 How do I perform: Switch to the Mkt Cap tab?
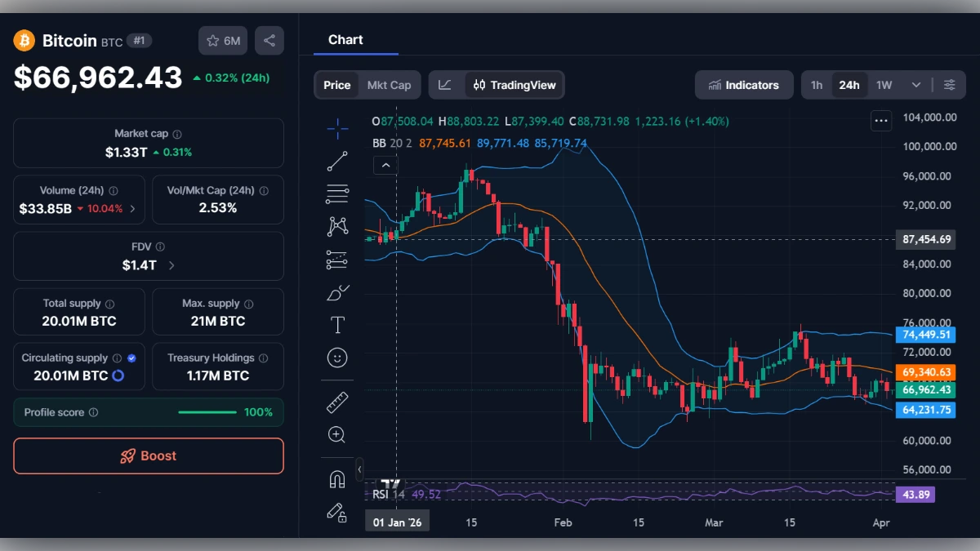390,84
